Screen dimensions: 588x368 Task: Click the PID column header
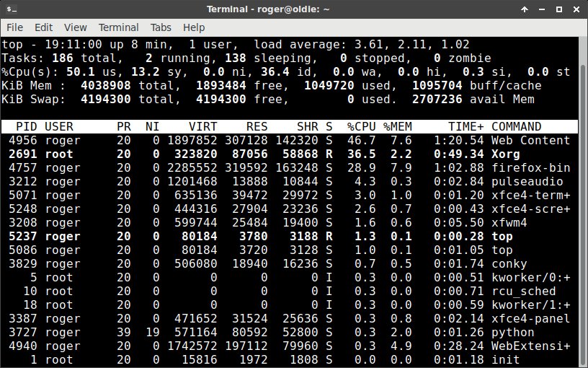point(26,126)
